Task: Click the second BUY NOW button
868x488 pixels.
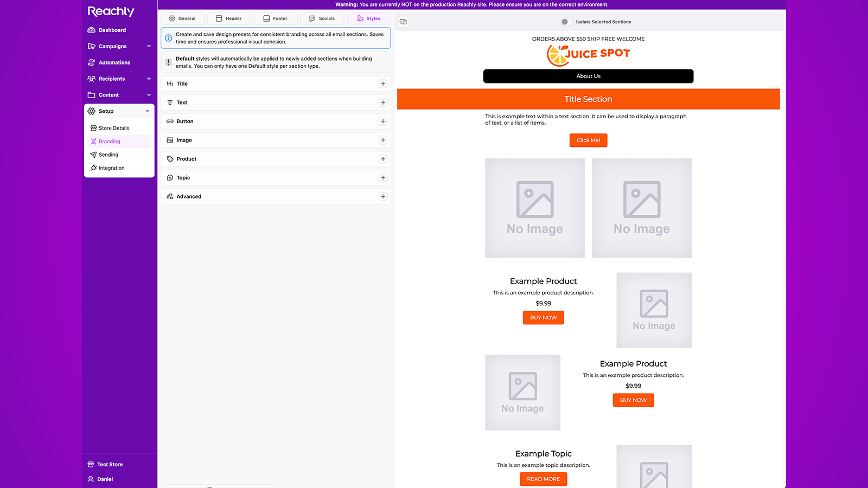Action: coord(634,400)
